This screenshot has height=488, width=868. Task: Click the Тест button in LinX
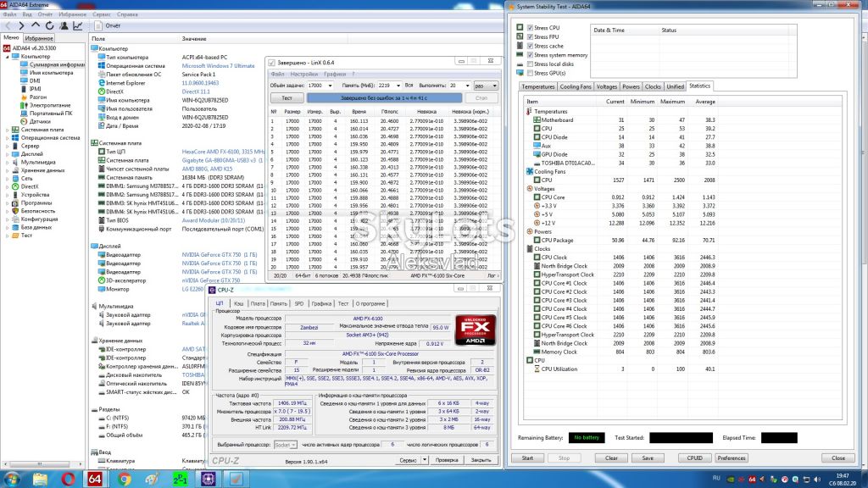pyautogui.click(x=287, y=98)
